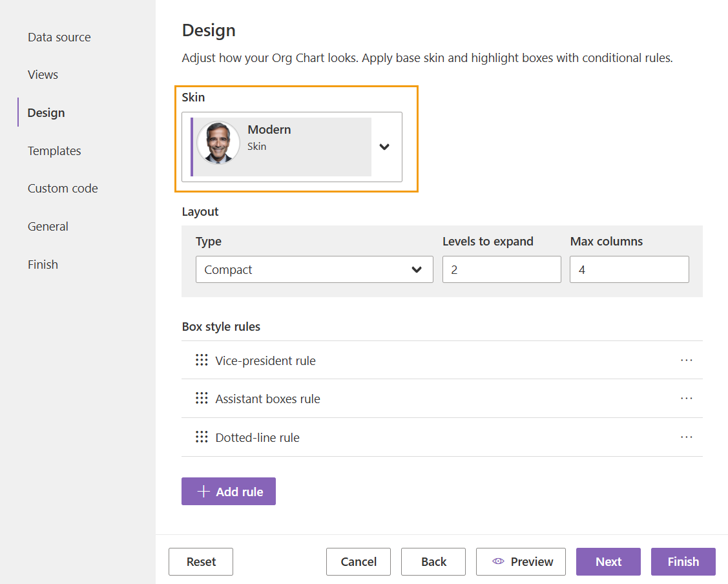Screen dimensions: 728x584
Task: Click the Reset button
Action: point(200,562)
